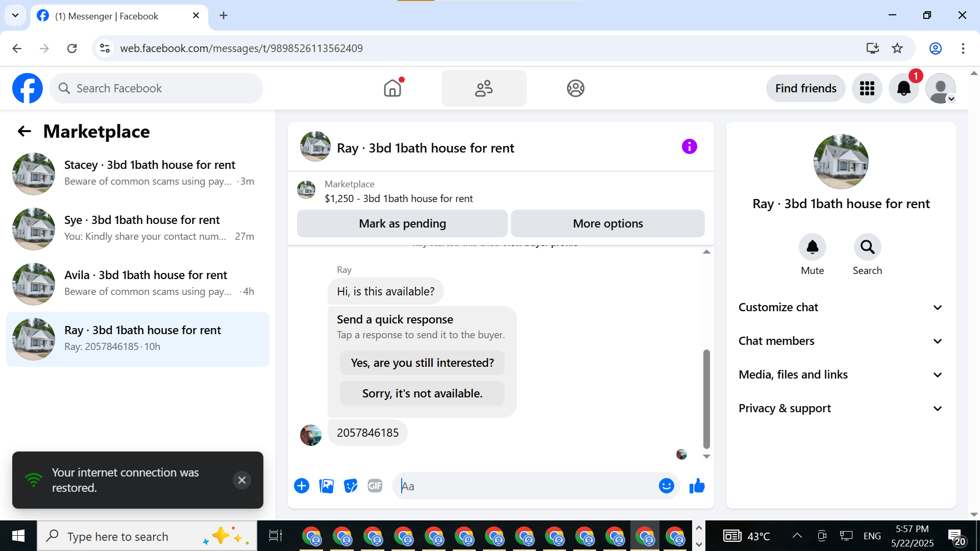Open the 43°C weather widget

coord(747,536)
